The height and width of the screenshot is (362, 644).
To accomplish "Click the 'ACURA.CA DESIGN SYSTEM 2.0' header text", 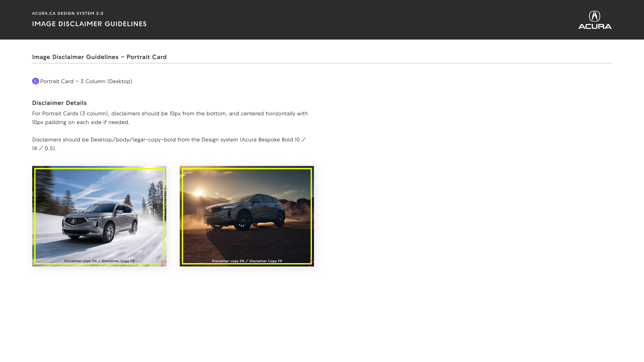I will tap(68, 13).
